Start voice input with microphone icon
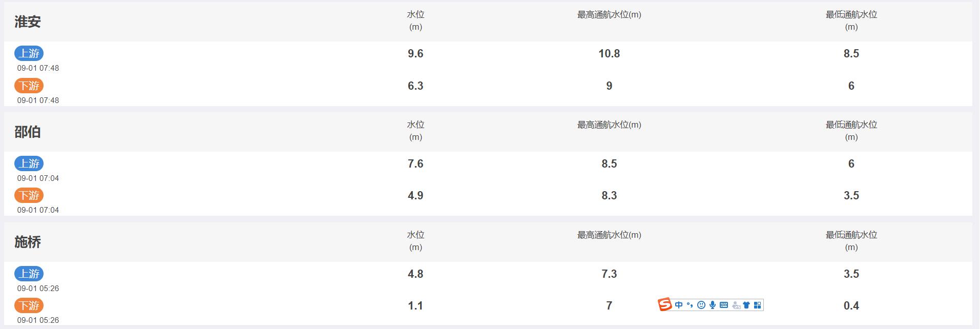The image size is (980, 329). pos(713,305)
